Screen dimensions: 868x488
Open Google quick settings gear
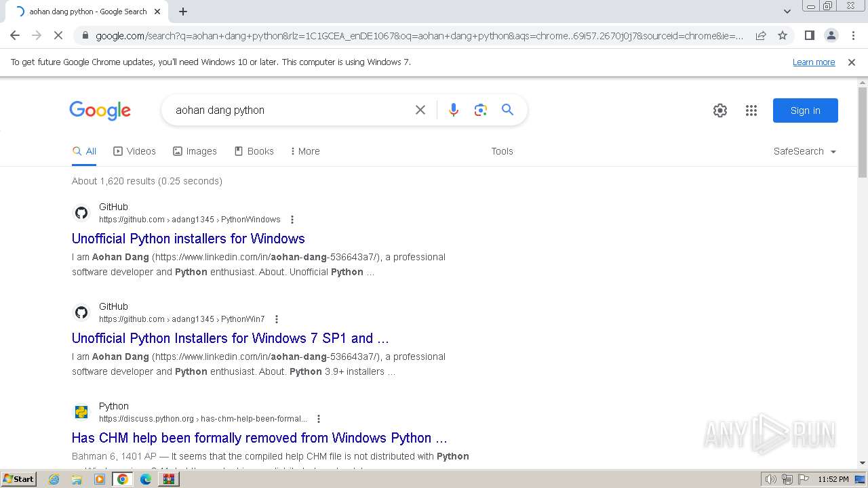point(720,110)
